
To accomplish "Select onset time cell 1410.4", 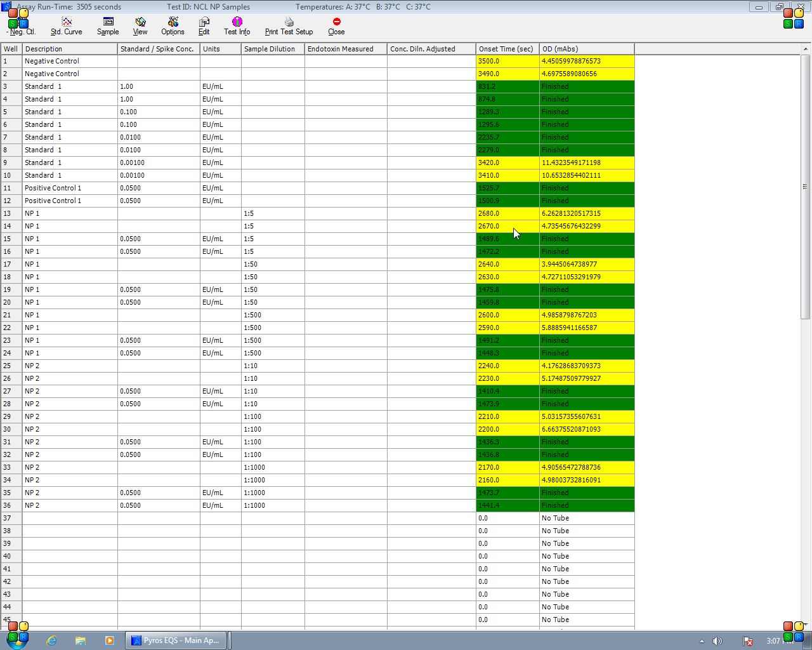I will 507,391.
